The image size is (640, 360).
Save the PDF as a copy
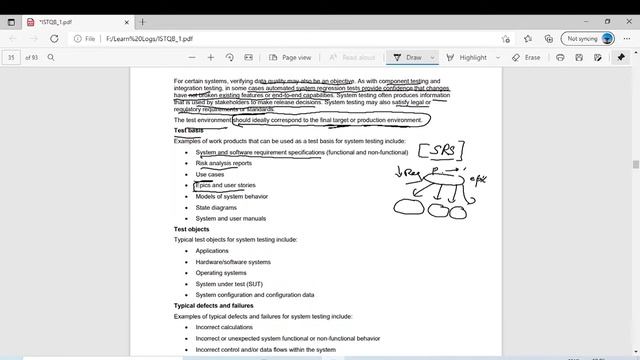(x=598, y=58)
